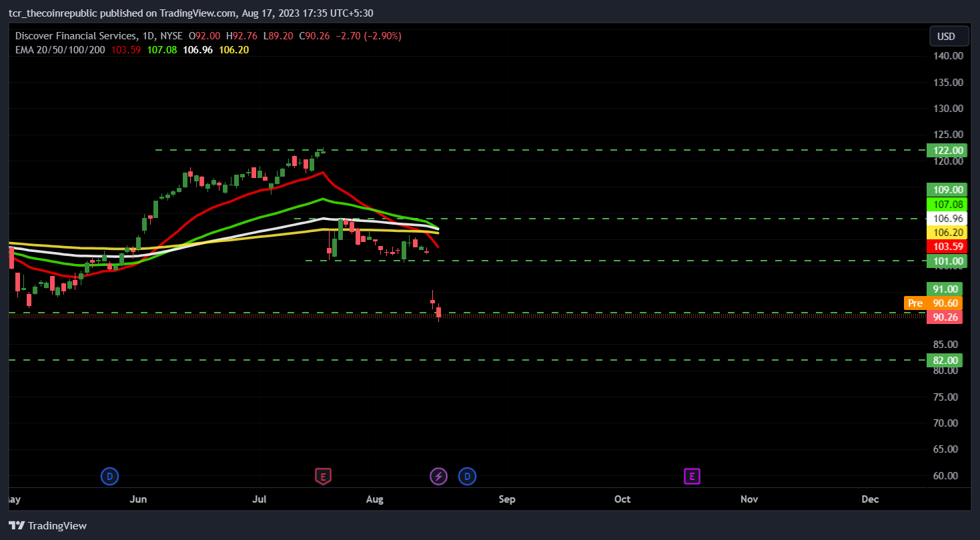This screenshot has height=540, width=980.
Task: Click the red EMA value 103.59 in legend
Action: point(127,49)
